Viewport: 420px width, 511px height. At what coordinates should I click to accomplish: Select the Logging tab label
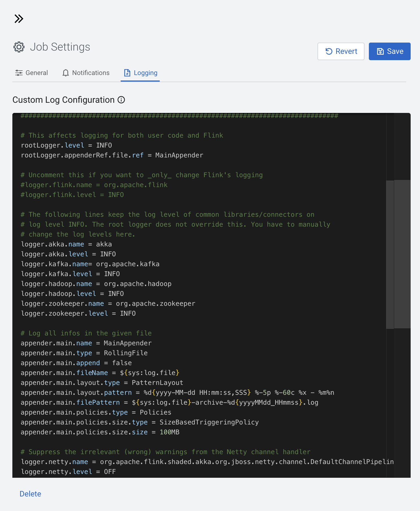click(145, 73)
